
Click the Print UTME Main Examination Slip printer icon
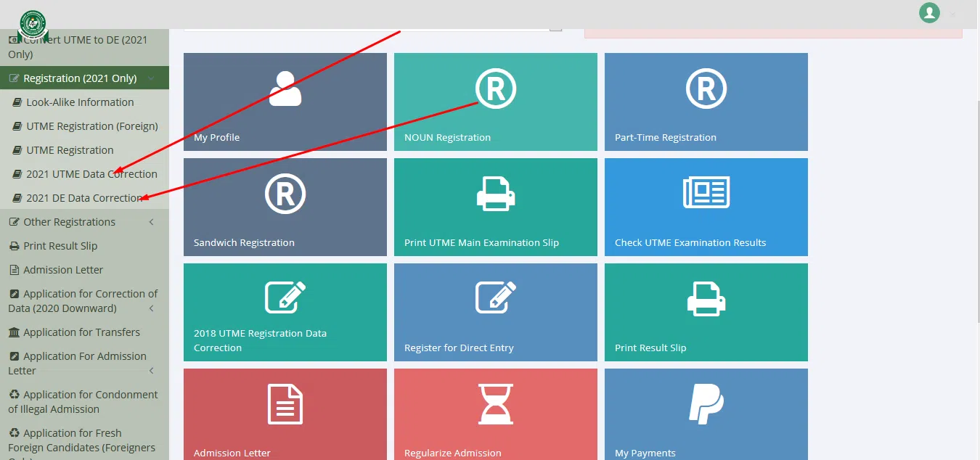coord(496,194)
